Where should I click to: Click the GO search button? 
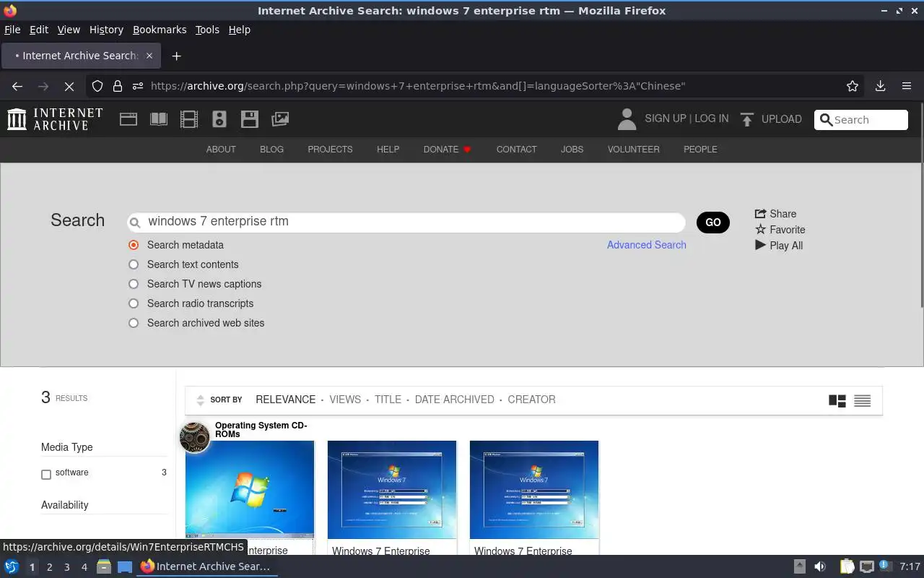coord(713,223)
